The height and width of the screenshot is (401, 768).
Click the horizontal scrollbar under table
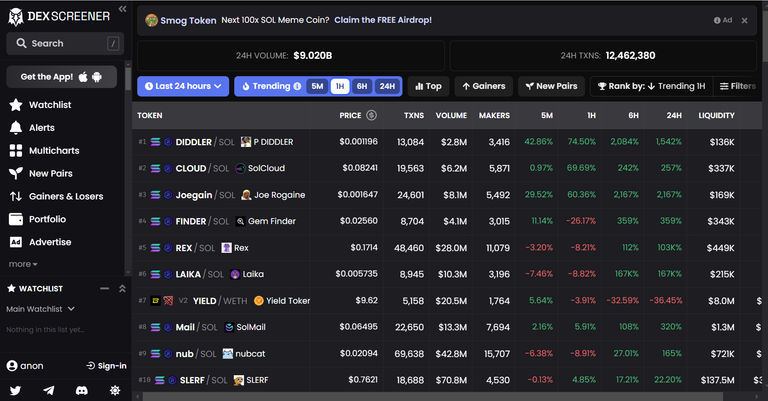click(x=431, y=396)
